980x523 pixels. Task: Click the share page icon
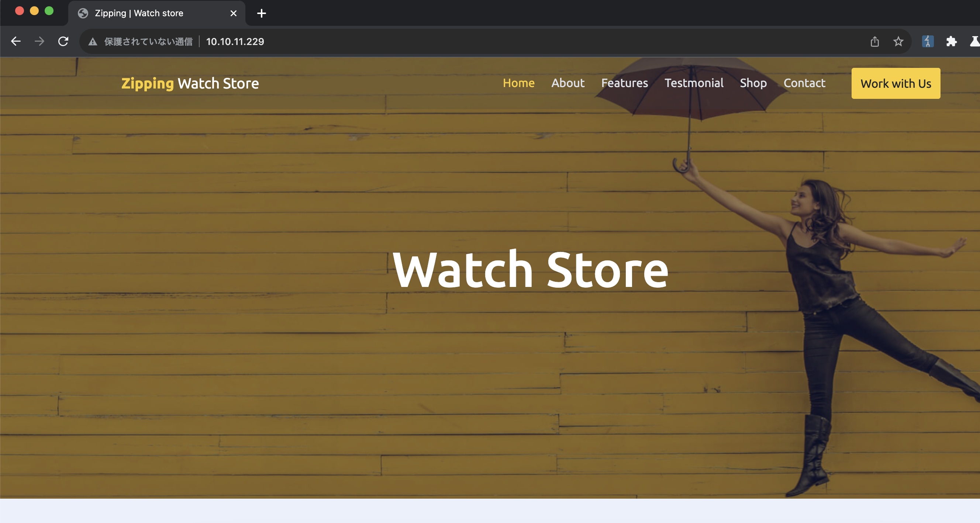(x=874, y=41)
